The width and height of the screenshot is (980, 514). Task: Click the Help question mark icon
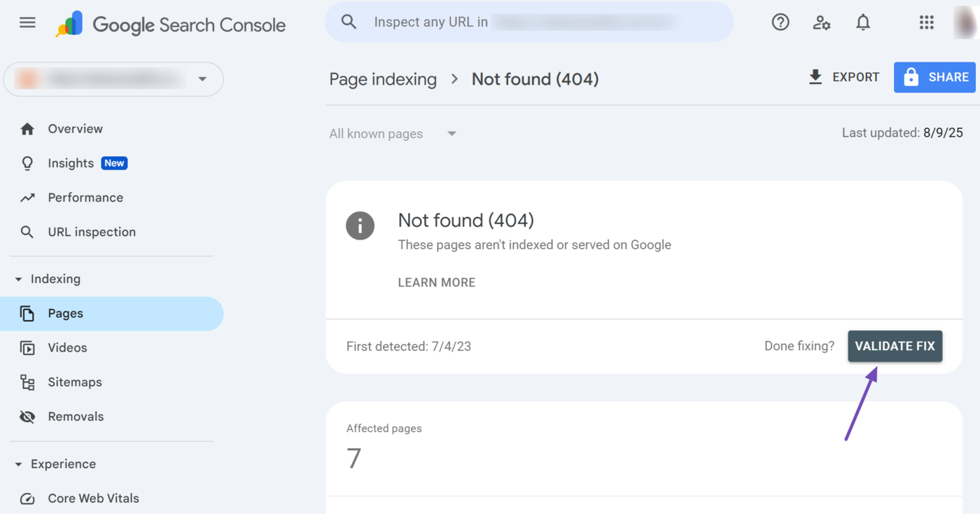pyautogui.click(x=780, y=22)
